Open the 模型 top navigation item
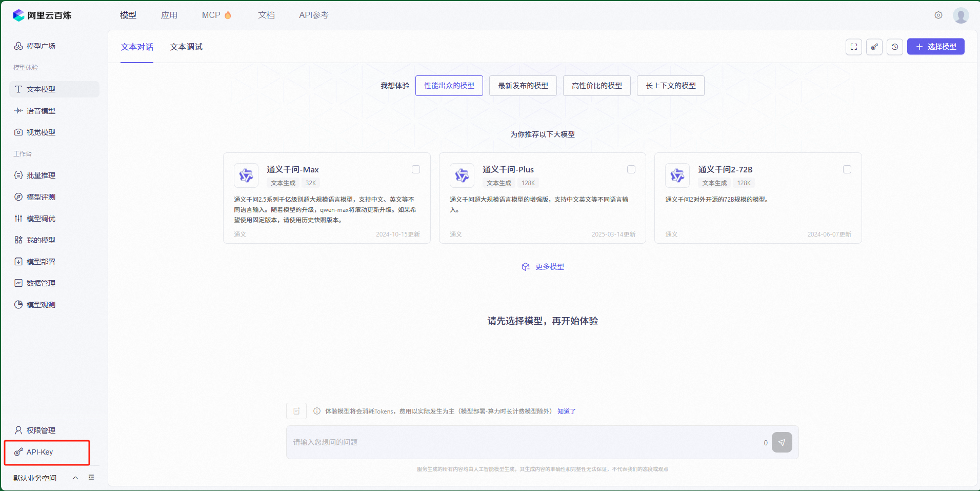980x491 pixels. click(128, 15)
